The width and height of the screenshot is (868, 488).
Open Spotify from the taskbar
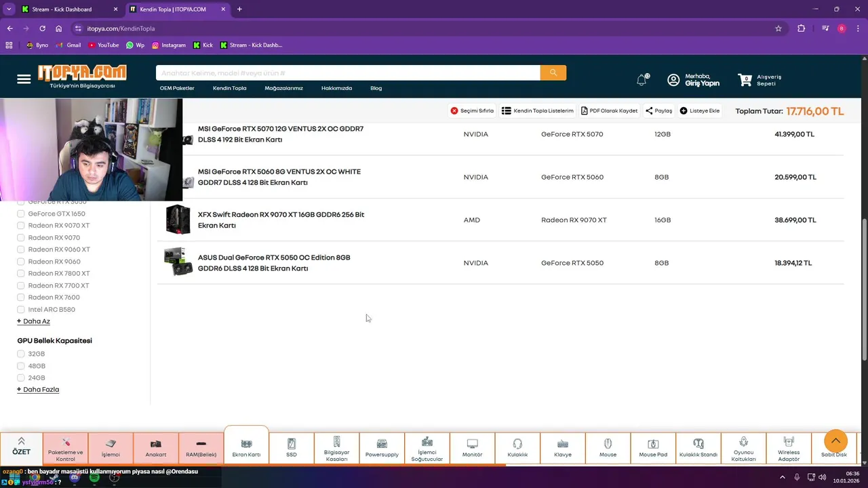(94, 478)
